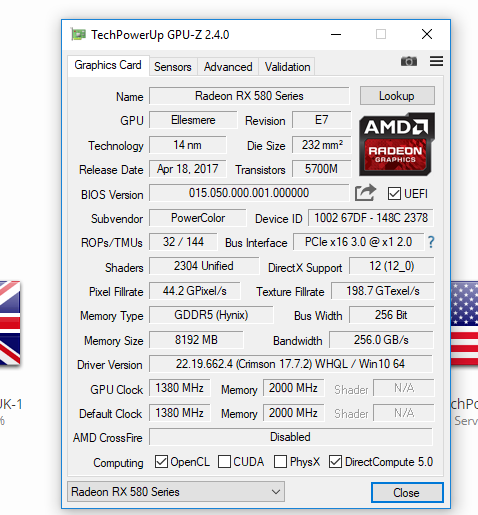Click the BIOS Version field 015.050.000.001.000000
Image resolution: width=478 pixels, height=515 pixels.
coord(249,193)
